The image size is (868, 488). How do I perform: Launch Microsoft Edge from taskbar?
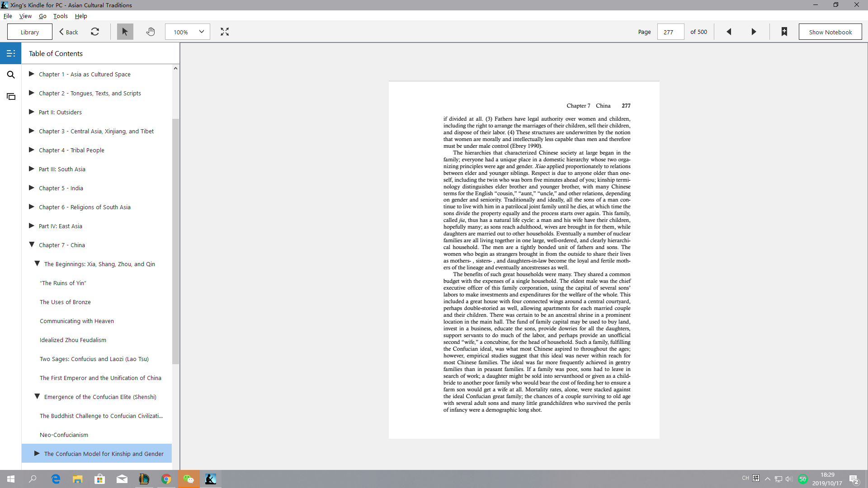[56, 479]
